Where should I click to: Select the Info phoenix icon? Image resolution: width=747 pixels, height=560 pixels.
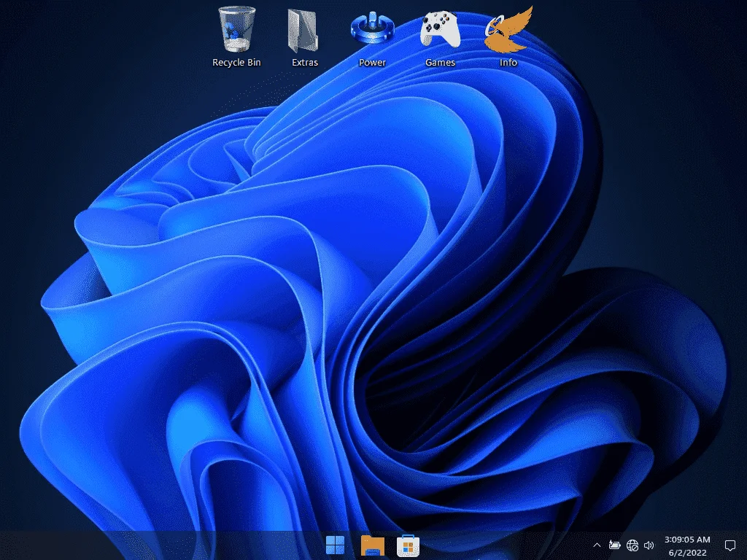[508, 29]
